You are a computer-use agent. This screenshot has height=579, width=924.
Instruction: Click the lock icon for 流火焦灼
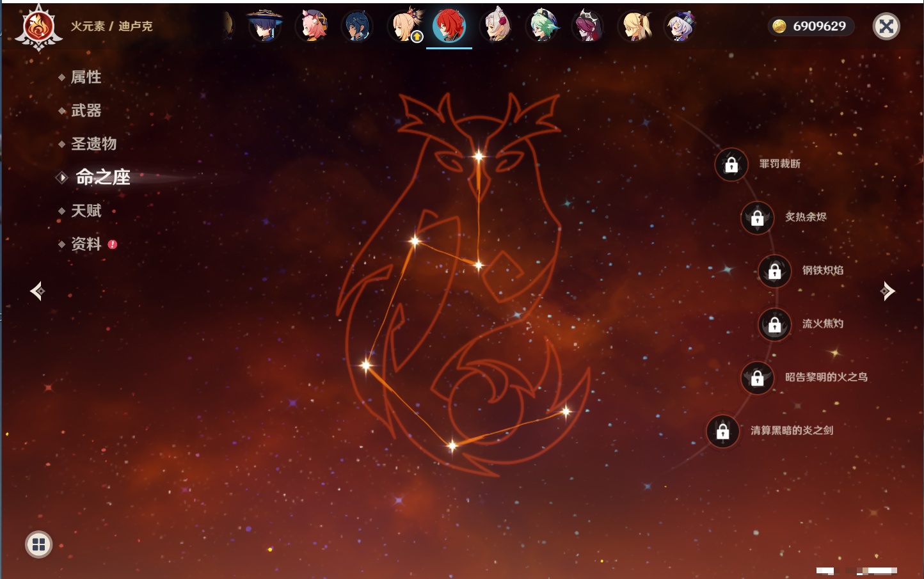click(x=775, y=324)
